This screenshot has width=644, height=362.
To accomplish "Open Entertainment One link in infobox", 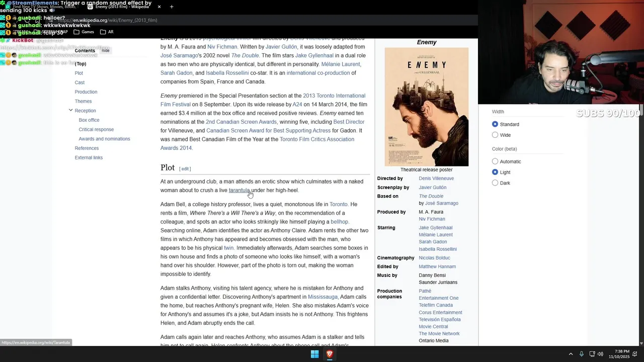I will coord(439,298).
